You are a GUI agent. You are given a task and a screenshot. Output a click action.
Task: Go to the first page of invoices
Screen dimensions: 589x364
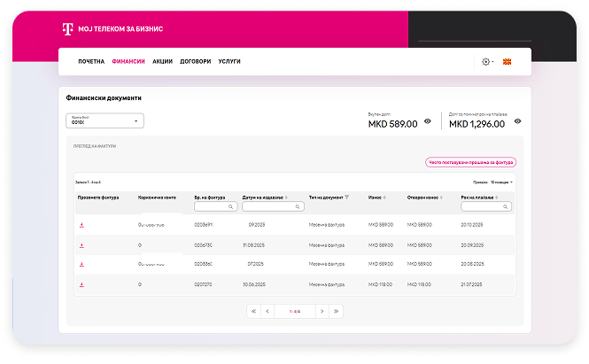(254, 311)
